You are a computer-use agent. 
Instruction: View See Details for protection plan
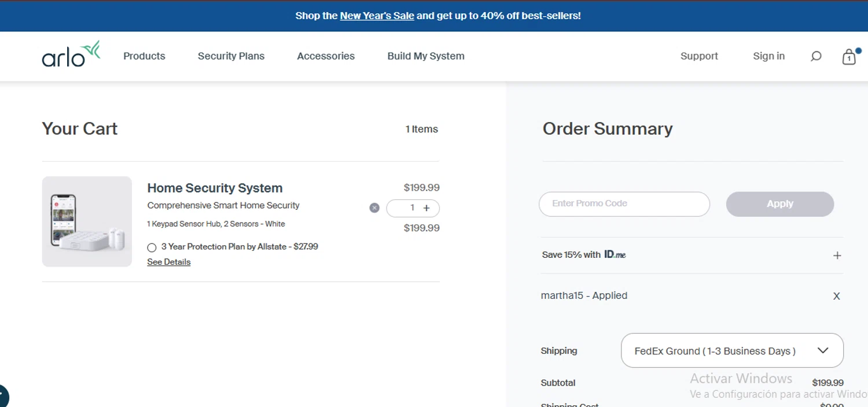point(168,262)
